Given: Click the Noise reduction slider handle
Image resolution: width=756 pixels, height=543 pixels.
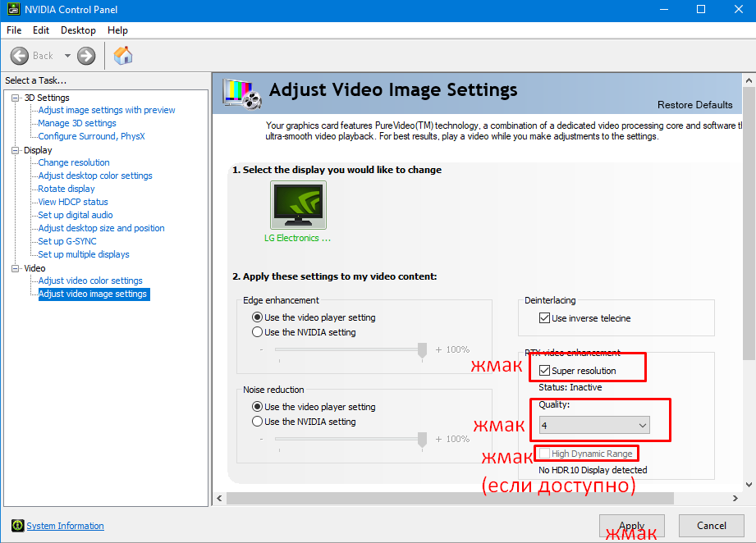Looking at the screenshot, I should pos(423,440).
